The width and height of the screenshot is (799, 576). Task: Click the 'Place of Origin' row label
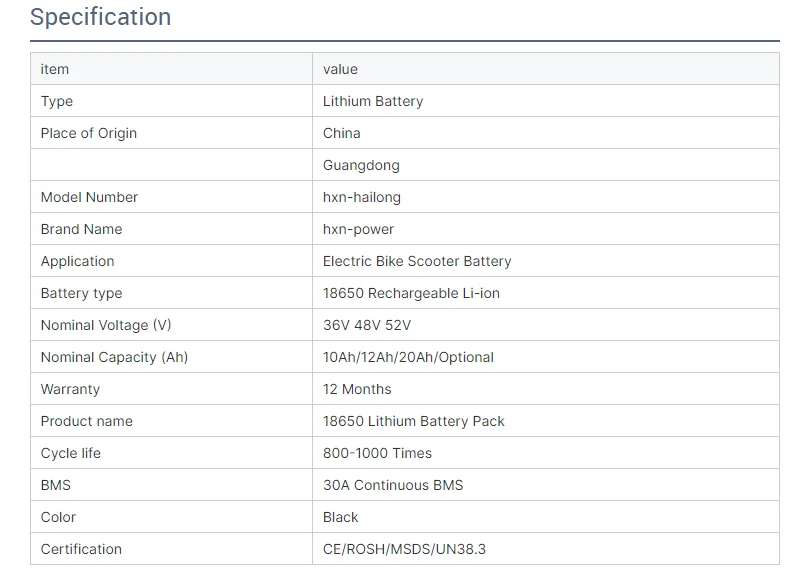click(89, 133)
